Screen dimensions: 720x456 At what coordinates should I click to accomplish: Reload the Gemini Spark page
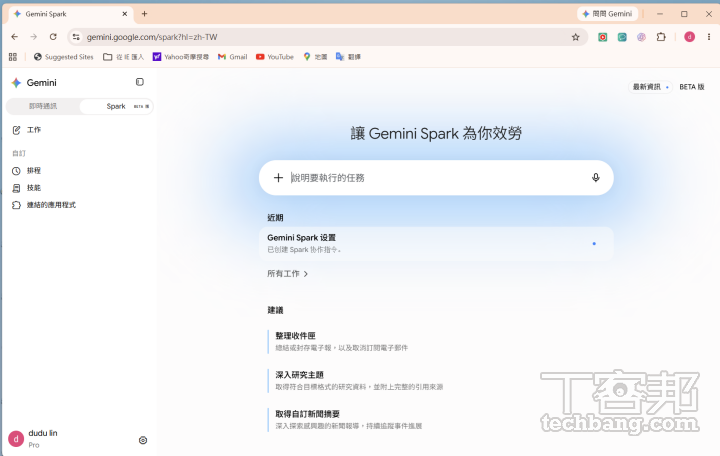53,37
